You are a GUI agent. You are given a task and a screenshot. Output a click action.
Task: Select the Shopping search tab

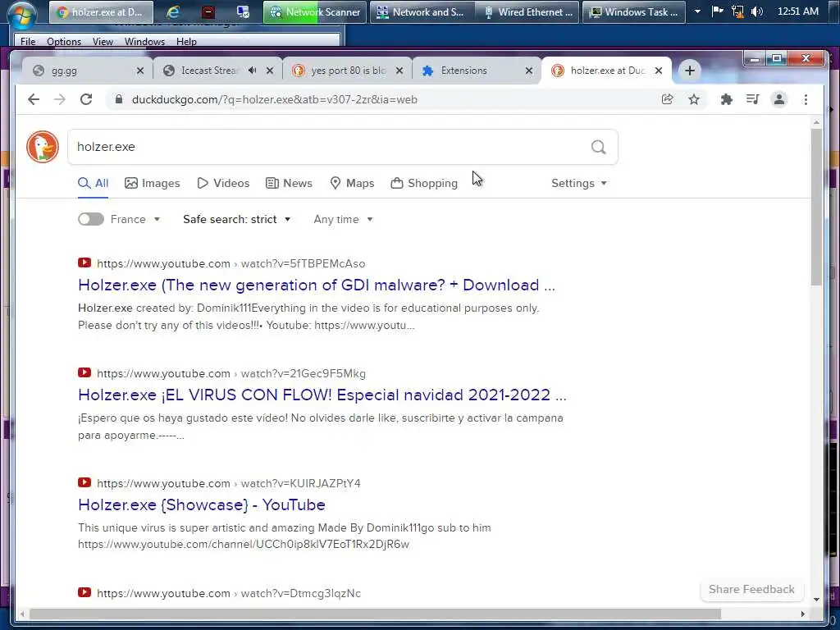click(x=424, y=183)
